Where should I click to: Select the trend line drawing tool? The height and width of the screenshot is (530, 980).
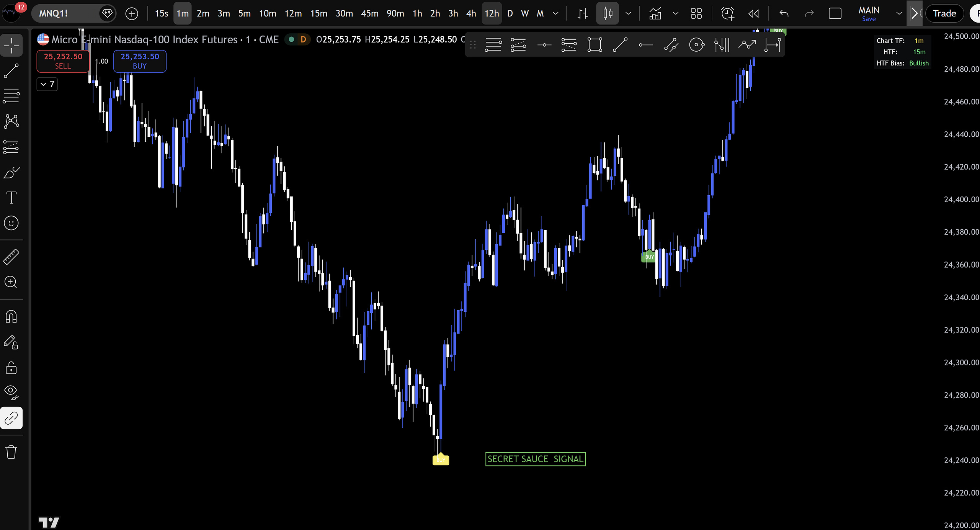point(11,71)
